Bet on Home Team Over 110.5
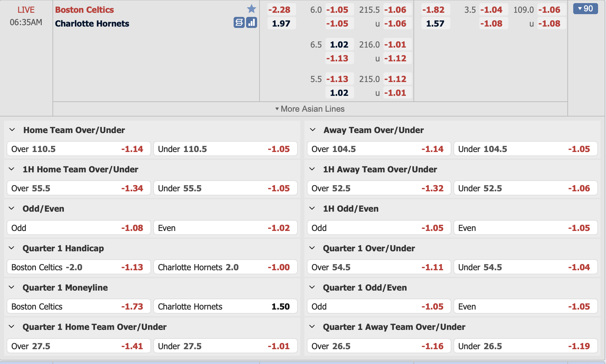The image size is (606, 364). [x=79, y=149]
